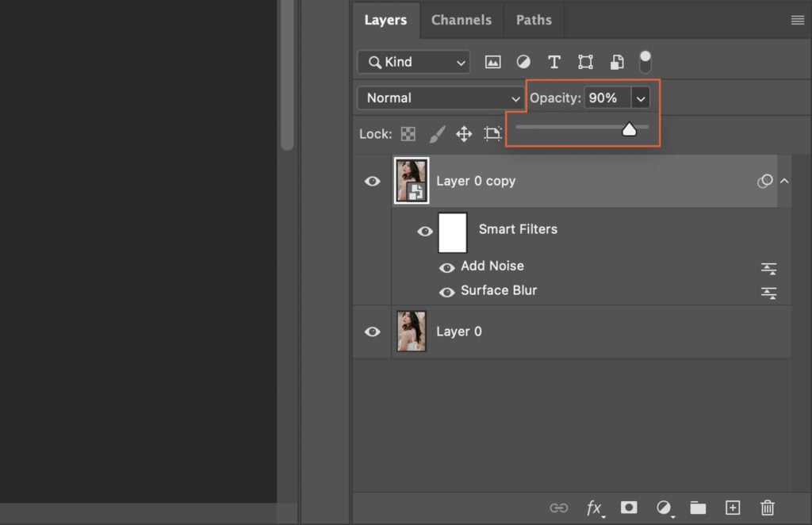The width and height of the screenshot is (812, 525).
Task: Filter layers by pixel layer type
Action: [493, 62]
